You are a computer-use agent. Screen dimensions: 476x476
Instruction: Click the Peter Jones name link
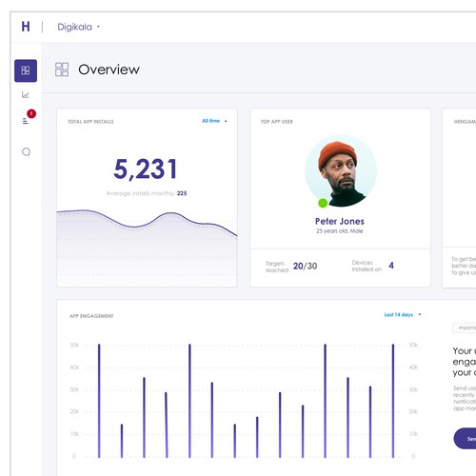[x=340, y=221]
